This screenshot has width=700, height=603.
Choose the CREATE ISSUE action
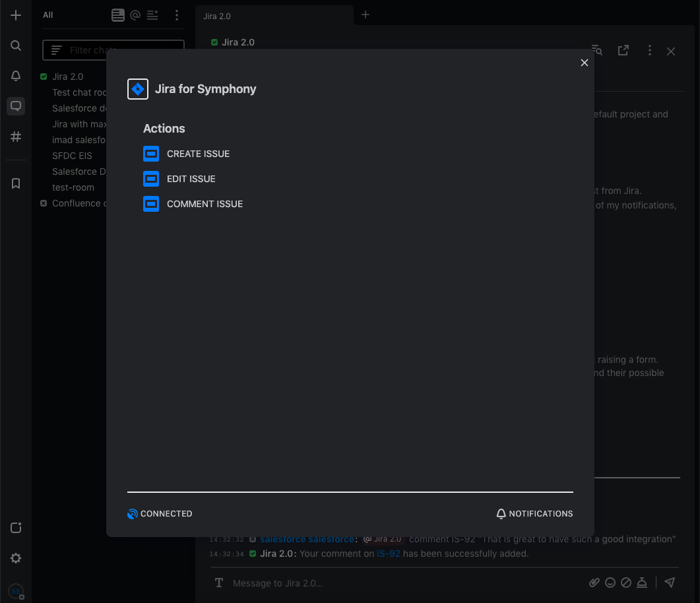tap(187, 154)
